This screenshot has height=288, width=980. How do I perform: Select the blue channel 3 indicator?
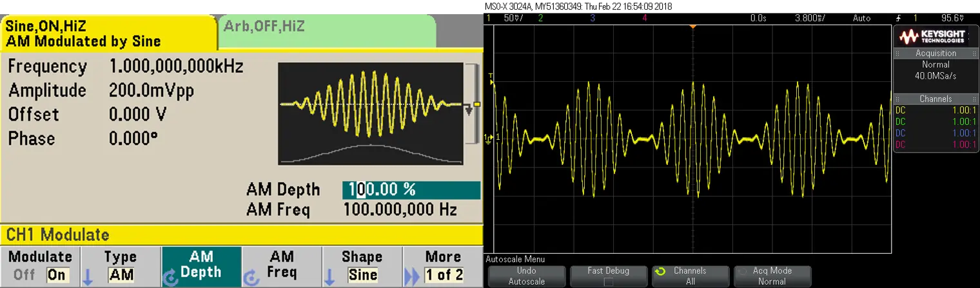click(x=593, y=19)
